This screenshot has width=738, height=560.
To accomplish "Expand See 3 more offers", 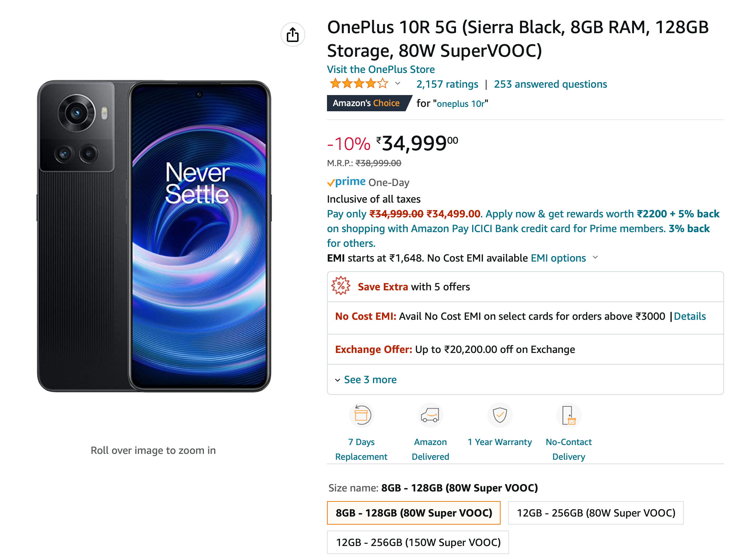I will [366, 379].
